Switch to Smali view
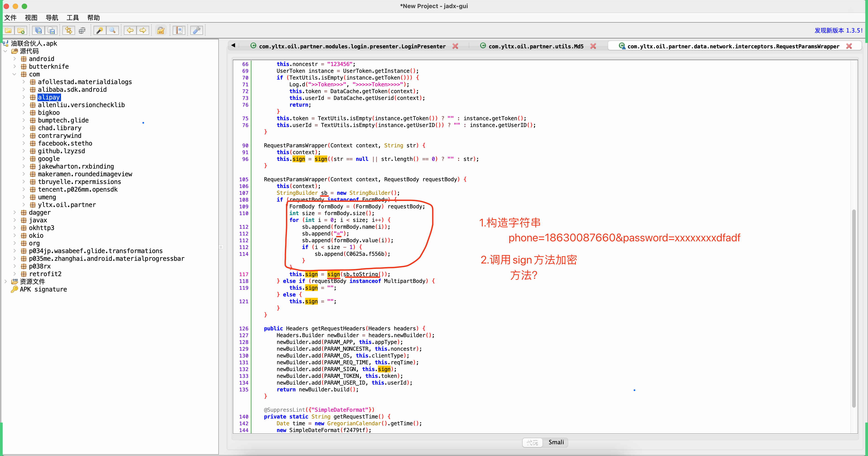This screenshot has height=456, width=868. pos(556,442)
